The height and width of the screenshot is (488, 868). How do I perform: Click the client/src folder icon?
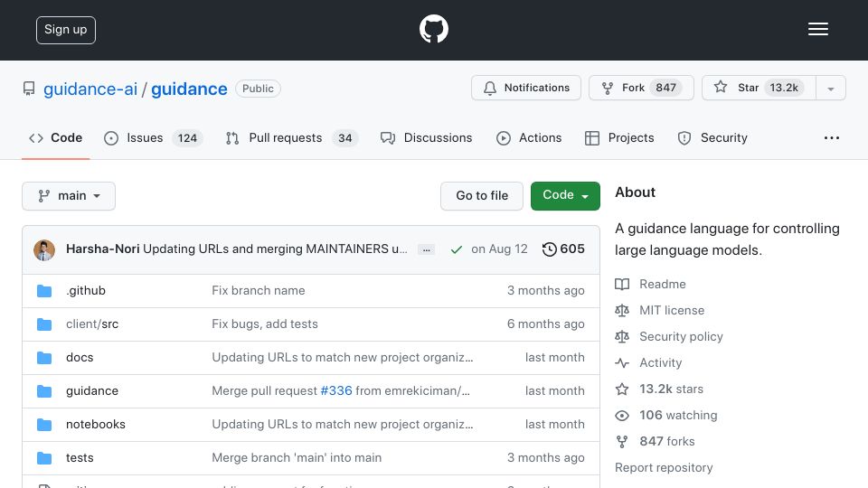point(44,324)
